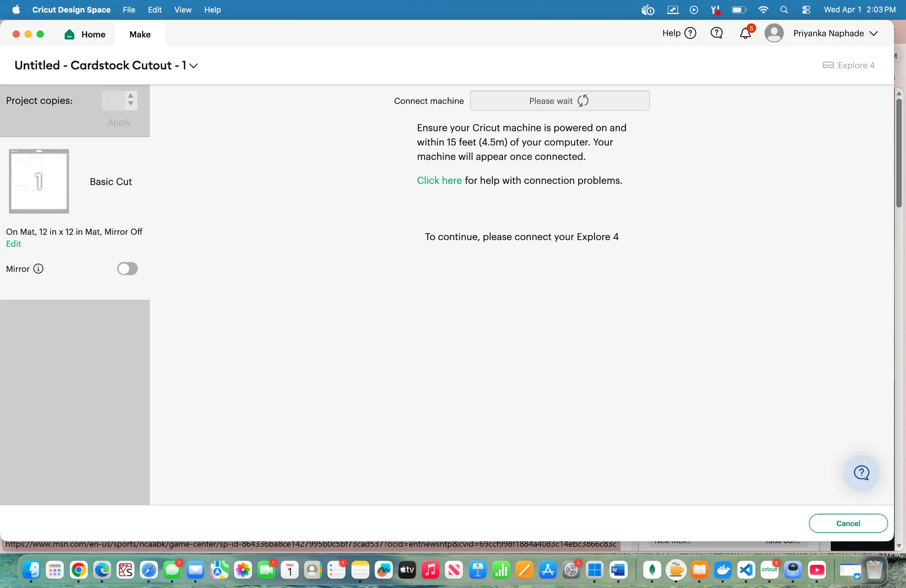The image size is (906, 588).
Task: Open Microsoft Edge from the dock
Action: click(x=102, y=570)
